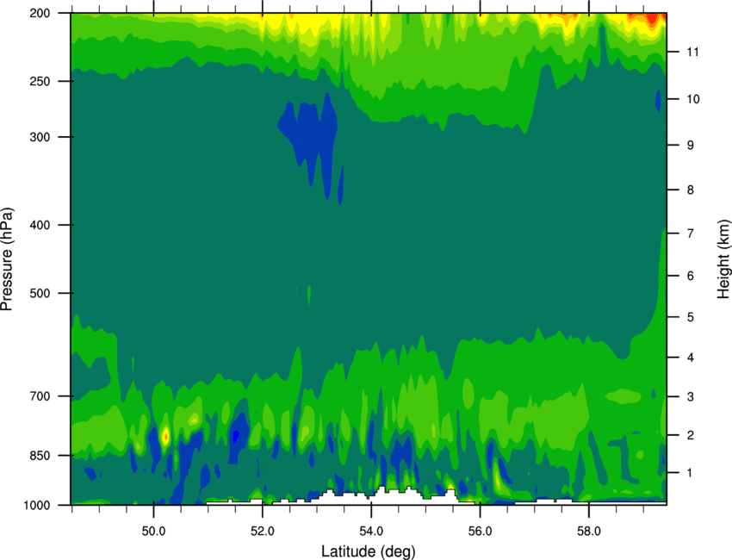Click the 'Height (km)' axis title

click(x=723, y=259)
